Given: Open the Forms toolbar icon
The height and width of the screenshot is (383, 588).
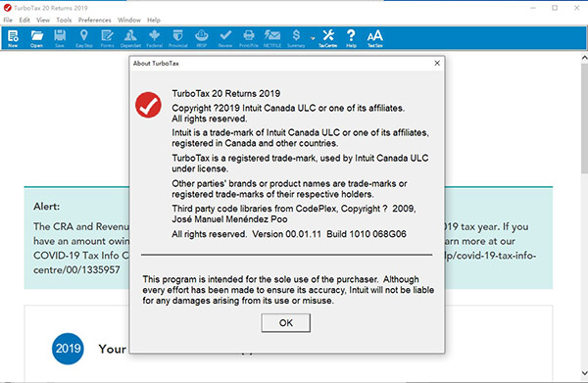Looking at the screenshot, I should click(x=107, y=38).
